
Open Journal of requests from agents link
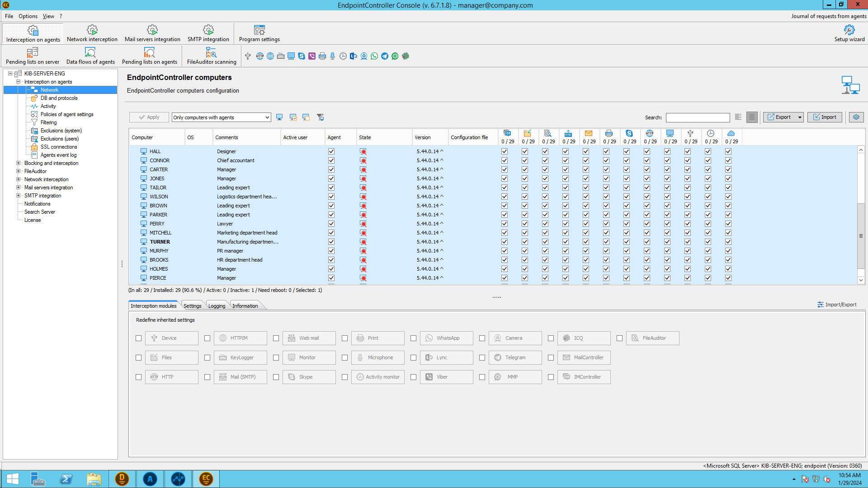(x=828, y=16)
